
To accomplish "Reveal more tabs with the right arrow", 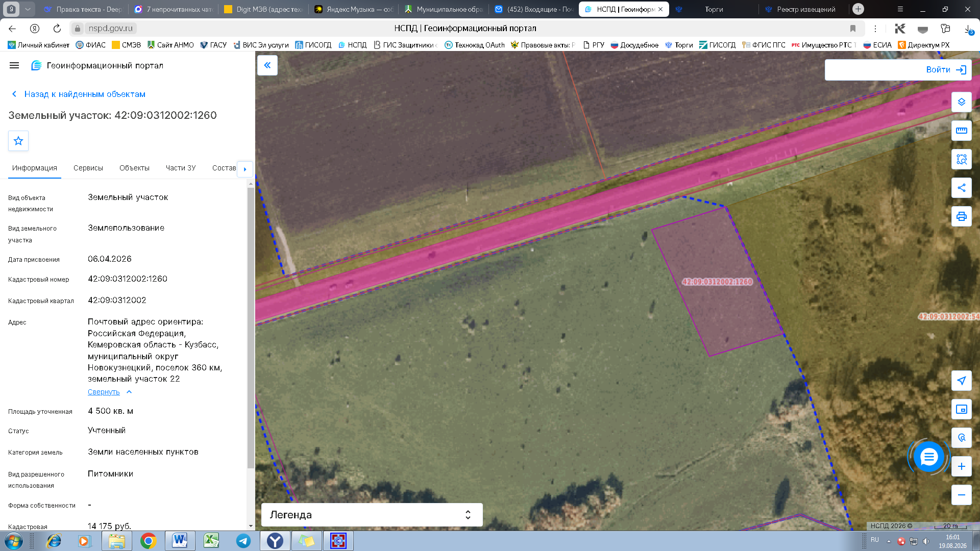I will tap(245, 169).
